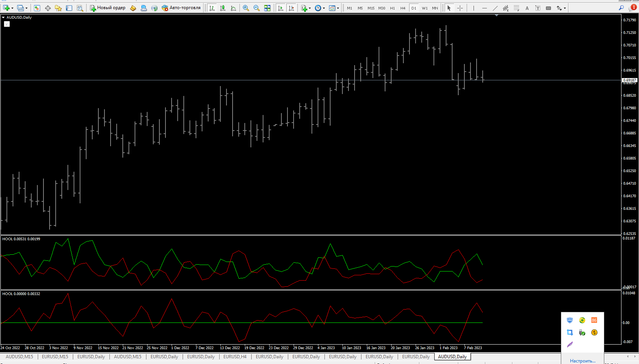
Task: Expand the Templates dropdown arrow
Action: tap(338, 8)
